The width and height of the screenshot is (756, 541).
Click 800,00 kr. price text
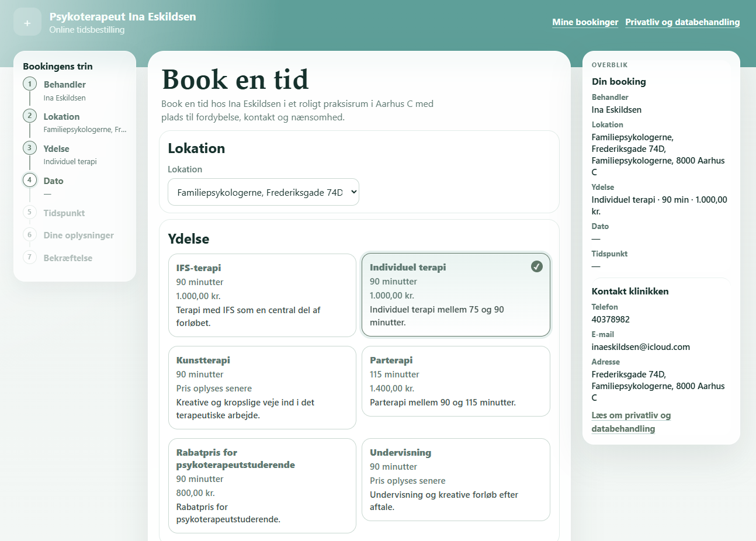point(195,493)
